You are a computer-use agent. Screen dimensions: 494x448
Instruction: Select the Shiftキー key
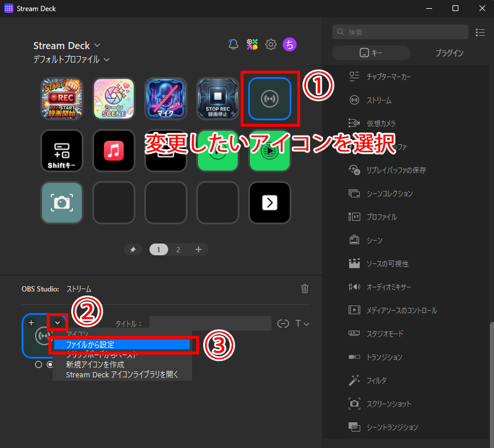(x=62, y=151)
